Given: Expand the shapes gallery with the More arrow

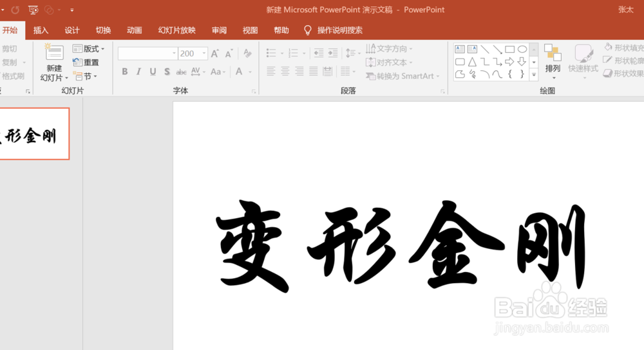Looking at the screenshot, I should point(534,75).
